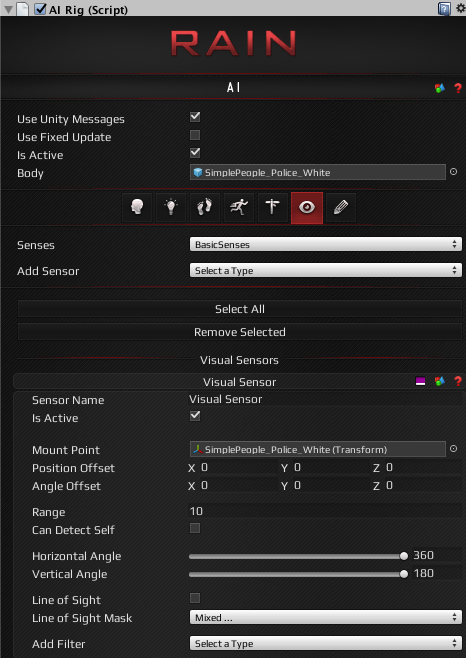466x658 pixels.
Task: Open the Animation tab (running figure icon)
Action: click(239, 207)
